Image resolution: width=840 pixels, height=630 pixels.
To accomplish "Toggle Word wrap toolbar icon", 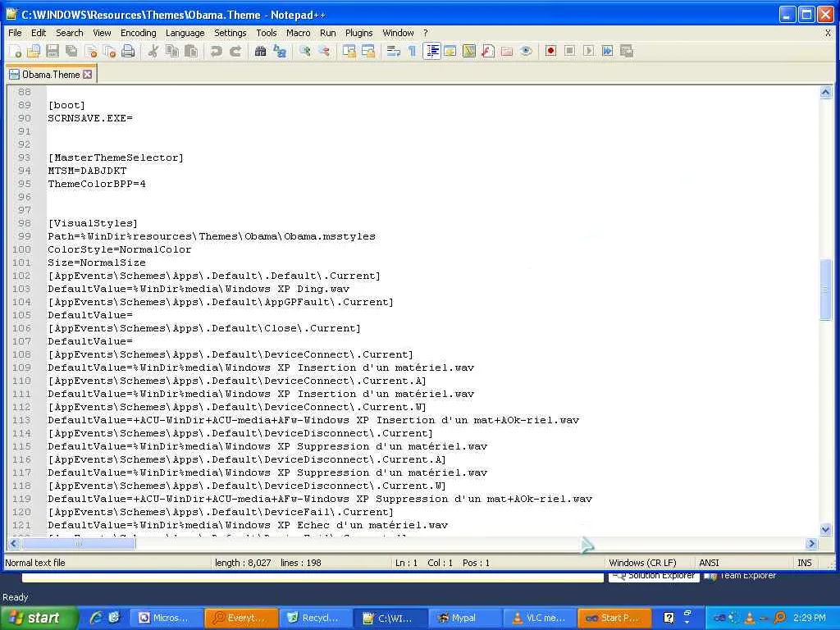I will pyautogui.click(x=393, y=51).
